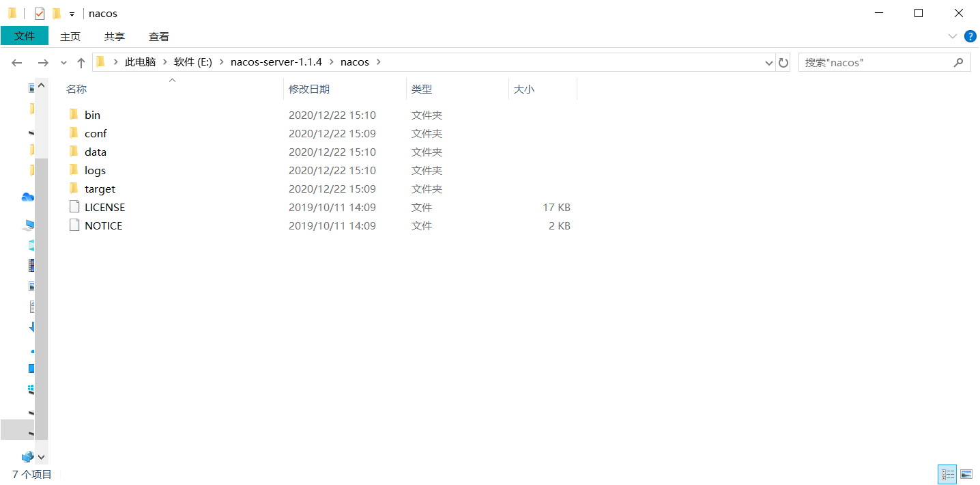This screenshot has height=485, width=980.
Task: Expand the chevron after nacos breadcrumb
Action: [379, 62]
